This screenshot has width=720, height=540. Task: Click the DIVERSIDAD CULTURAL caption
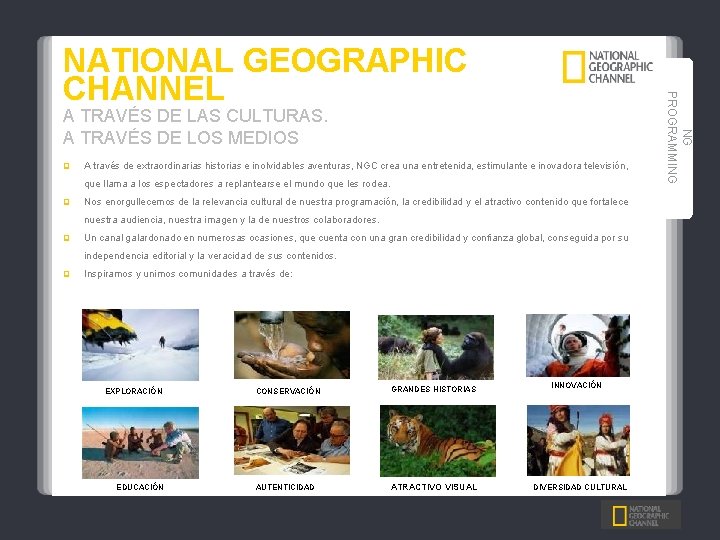point(580,487)
